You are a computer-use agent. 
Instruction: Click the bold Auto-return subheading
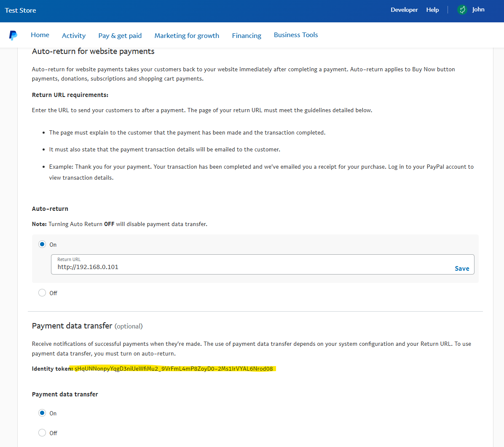tap(50, 209)
